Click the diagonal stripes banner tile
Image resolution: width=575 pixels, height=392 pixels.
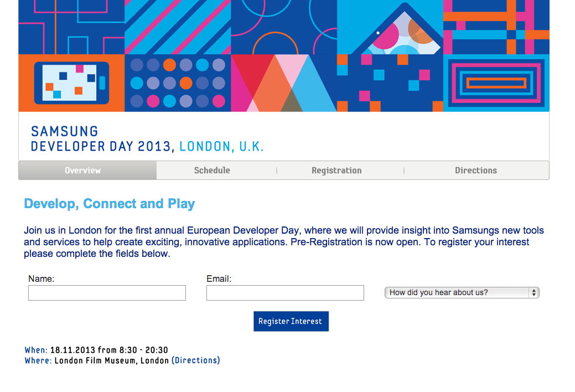[178, 27]
